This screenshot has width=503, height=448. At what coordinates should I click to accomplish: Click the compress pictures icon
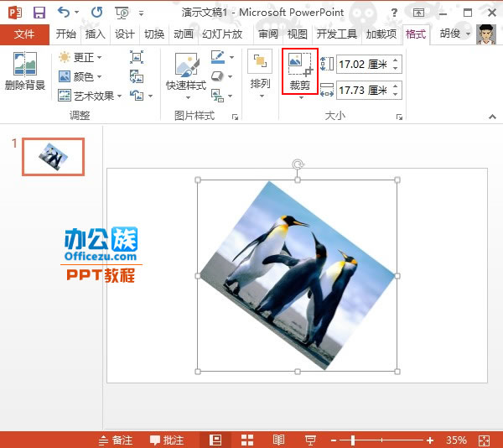tap(137, 57)
